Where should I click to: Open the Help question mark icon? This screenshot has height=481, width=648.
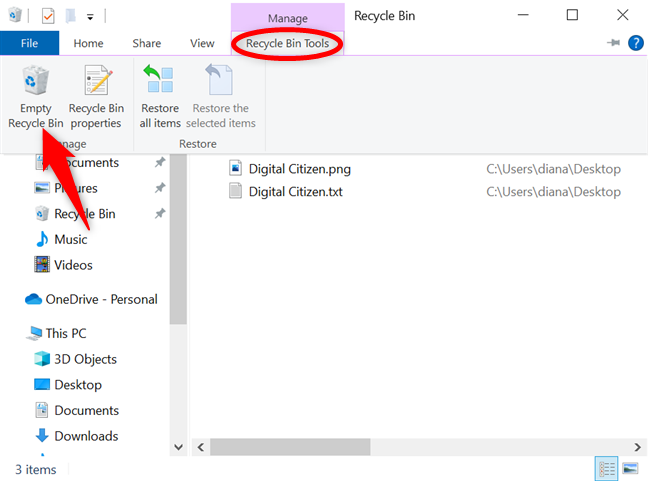click(636, 43)
